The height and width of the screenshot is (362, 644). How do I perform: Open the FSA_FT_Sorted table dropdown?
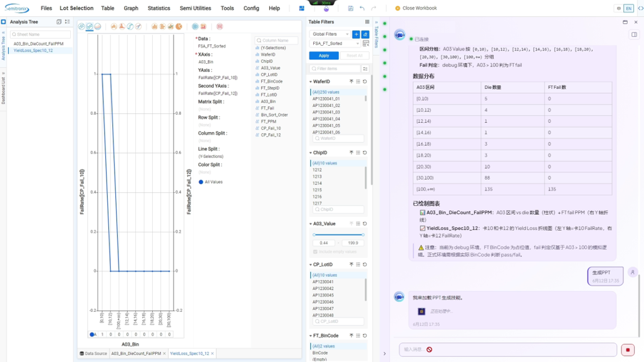tap(335, 43)
